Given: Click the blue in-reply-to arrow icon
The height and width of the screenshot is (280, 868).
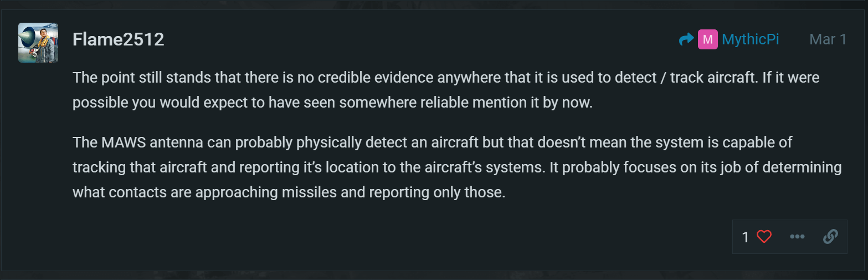Looking at the screenshot, I should coord(686,39).
